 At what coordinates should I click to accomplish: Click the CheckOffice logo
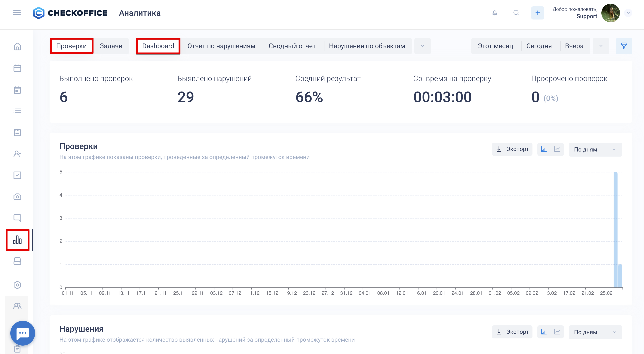click(x=70, y=13)
